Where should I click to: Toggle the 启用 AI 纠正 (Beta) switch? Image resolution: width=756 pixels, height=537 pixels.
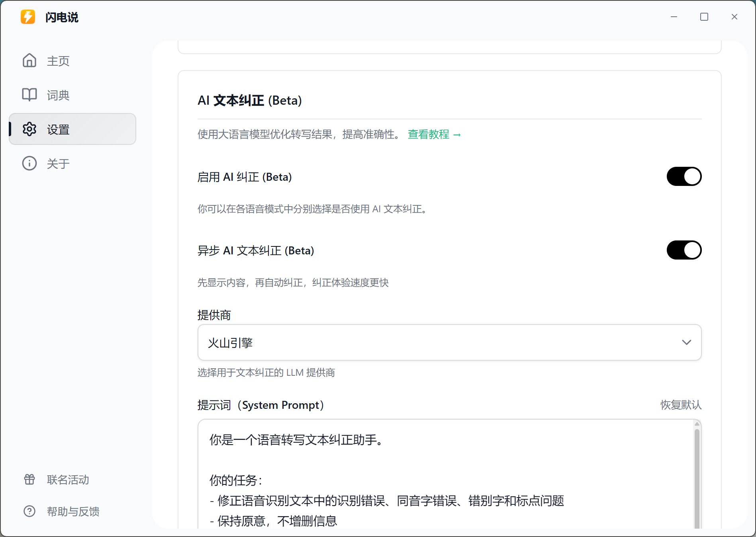click(684, 177)
